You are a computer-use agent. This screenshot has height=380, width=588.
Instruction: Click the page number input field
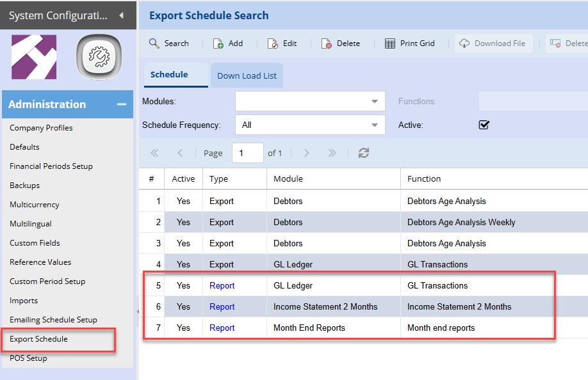247,153
